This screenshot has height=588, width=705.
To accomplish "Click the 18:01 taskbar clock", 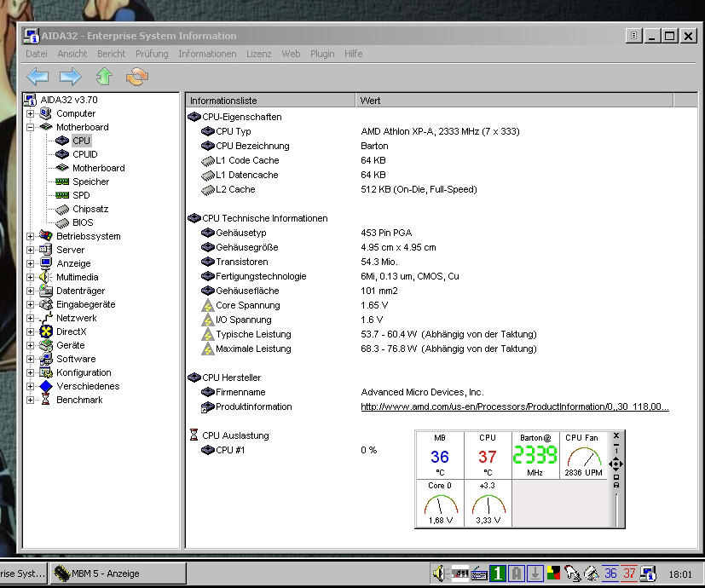I will [680, 574].
